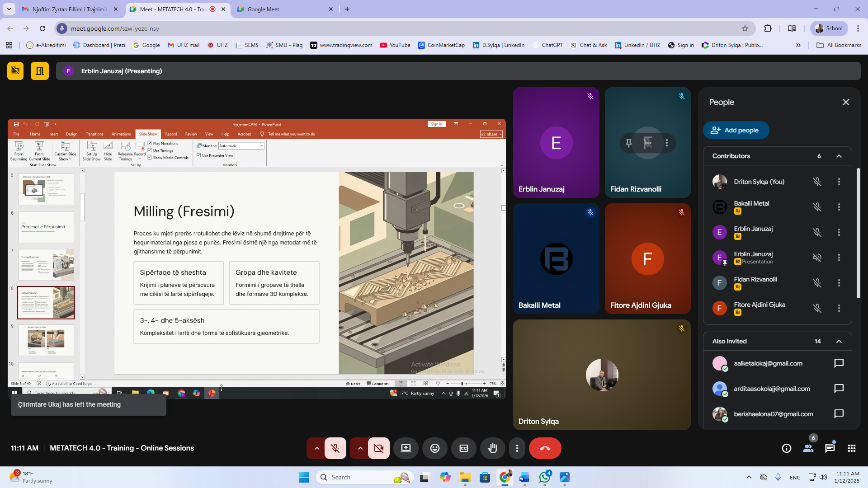Pin Fidan Rizvanolli's tile

click(x=628, y=143)
